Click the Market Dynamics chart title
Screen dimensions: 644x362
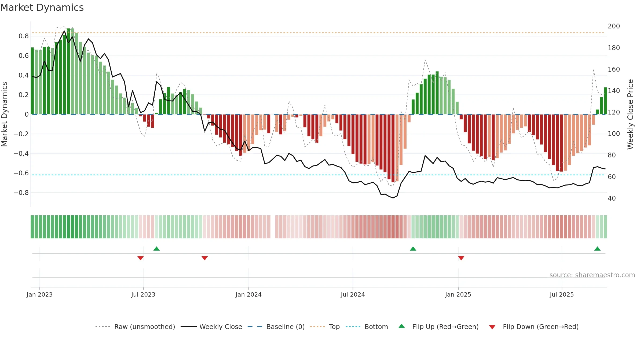click(42, 8)
